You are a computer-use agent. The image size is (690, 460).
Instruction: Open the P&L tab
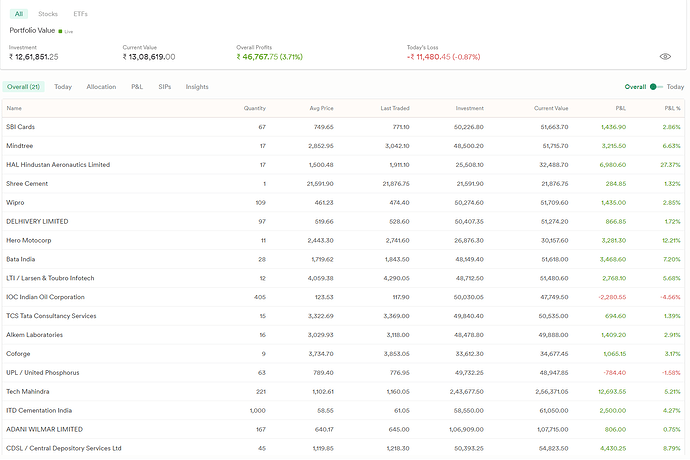point(137,87)
